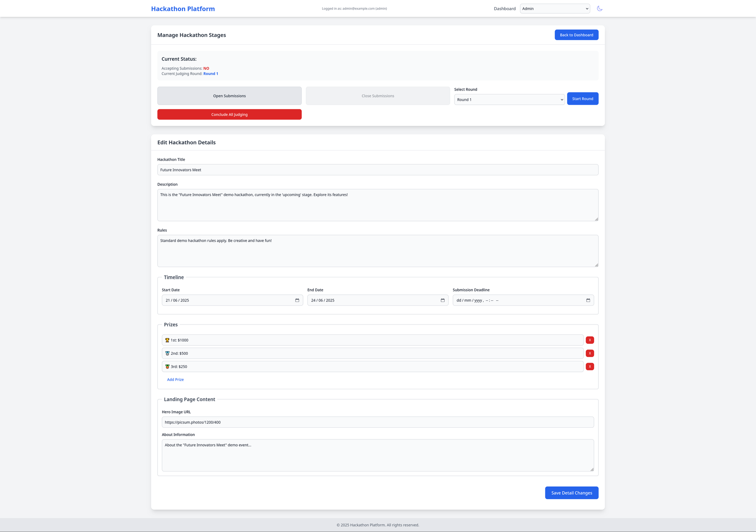This screenshot has width=756, height=532.
Task: Toggle dark mode moon icon
Action: click(600, 8)
